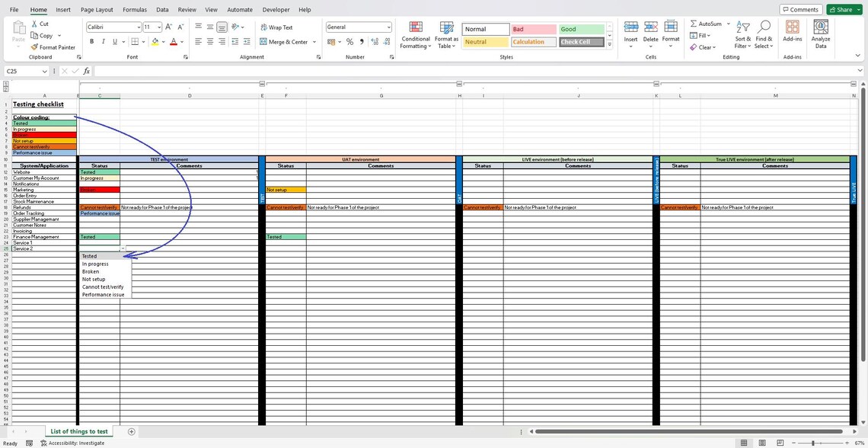Open Conditional Formatting options
The height and width of the screenshot is (448, 868).
(415, 36)
